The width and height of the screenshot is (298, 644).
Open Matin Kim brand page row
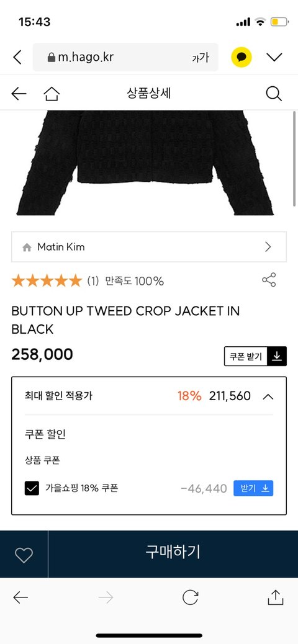[x=149, y=247]
